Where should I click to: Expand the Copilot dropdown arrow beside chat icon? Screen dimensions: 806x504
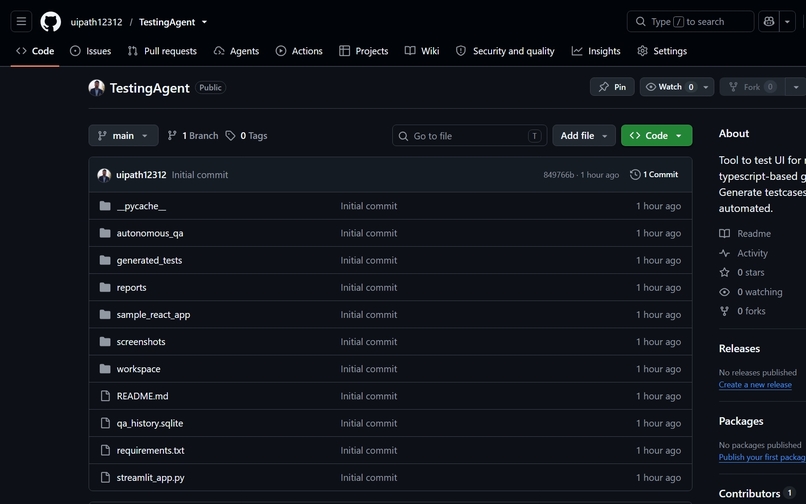coord(787,22)
